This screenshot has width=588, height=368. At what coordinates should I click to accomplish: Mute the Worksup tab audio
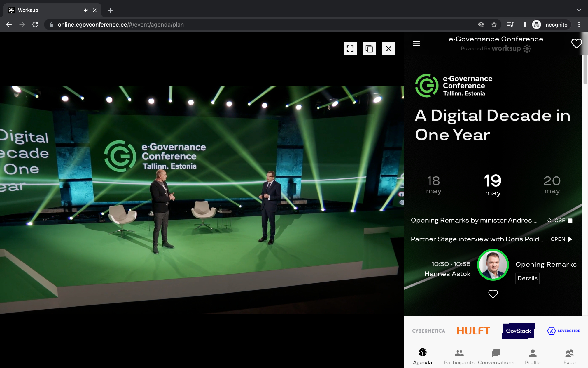(86, 10)
